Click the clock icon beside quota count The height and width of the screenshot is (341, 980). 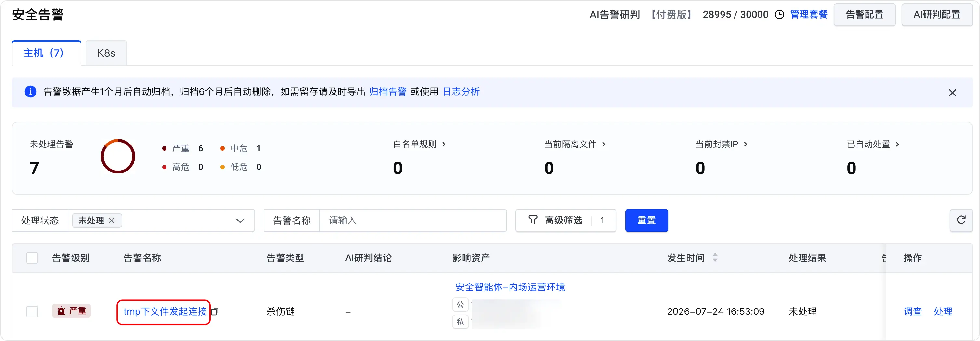(x=779, y=14)
